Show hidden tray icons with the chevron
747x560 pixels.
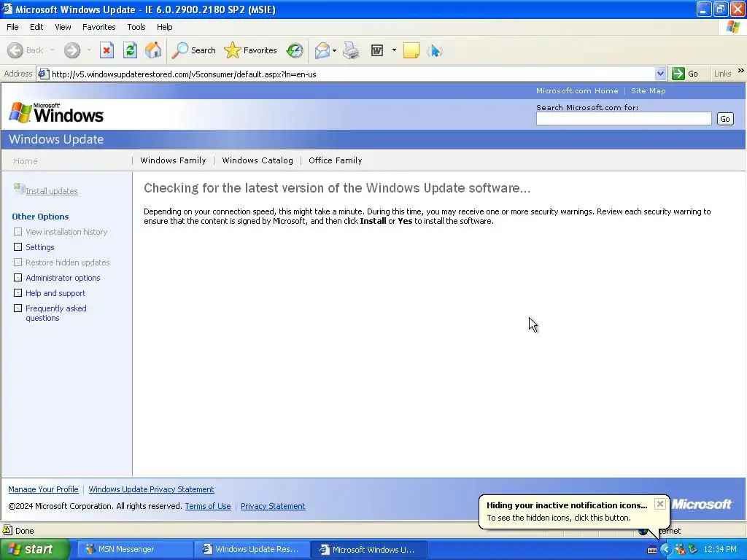[665, 550]
